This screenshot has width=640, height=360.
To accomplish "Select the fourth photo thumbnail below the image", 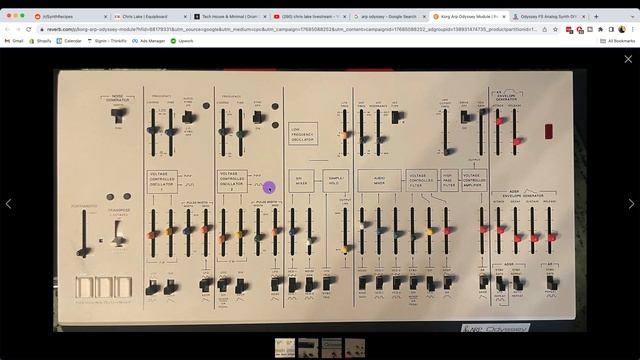I will (355, 348).
